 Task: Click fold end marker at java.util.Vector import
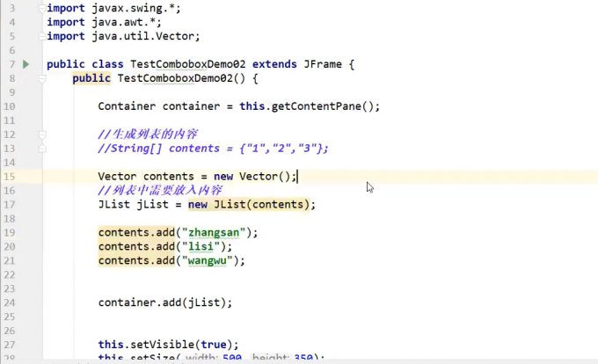click(41, 36)
